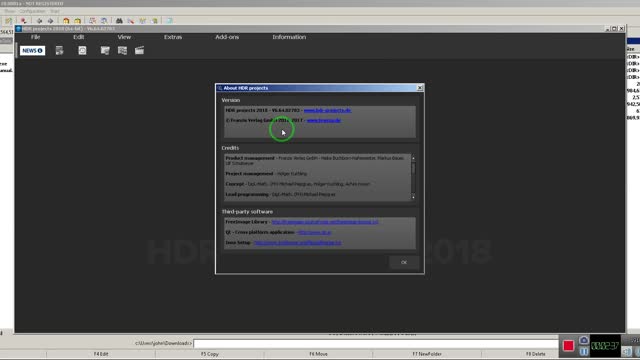The image size is (640, 360).
Task: Click F4 Edit button in file manager
Action: (101, 354)
